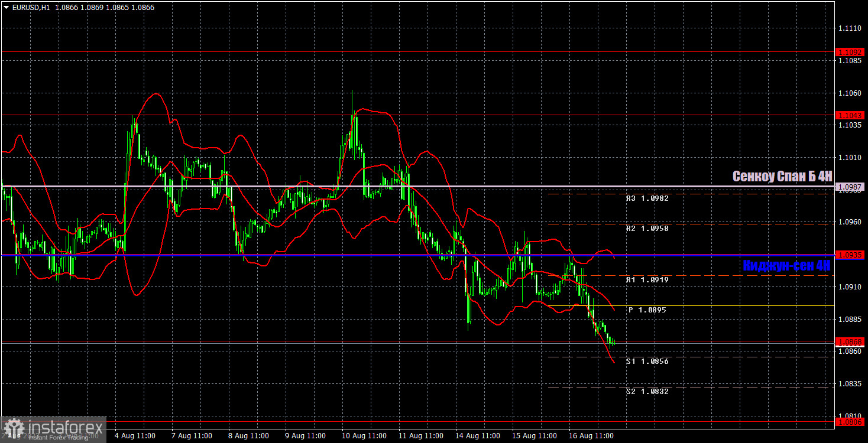Click the 9 Aug 11:00 time label
Screen dimensions: 868x443
[x=305, y=436]
